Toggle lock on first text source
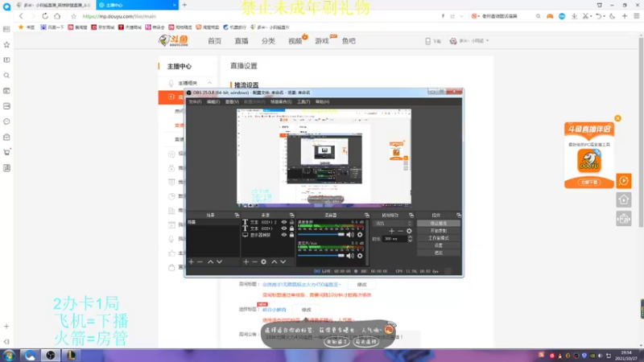Viewport: 644px width, 362px height. [291, 222]
